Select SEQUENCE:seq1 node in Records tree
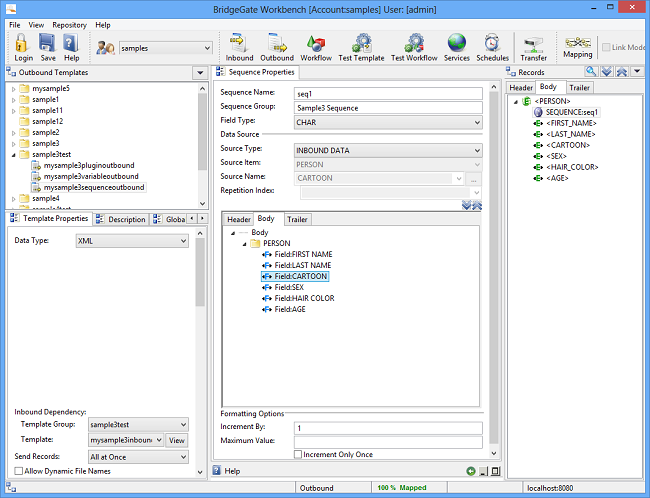Screen dimensions: 650x498 566,112
